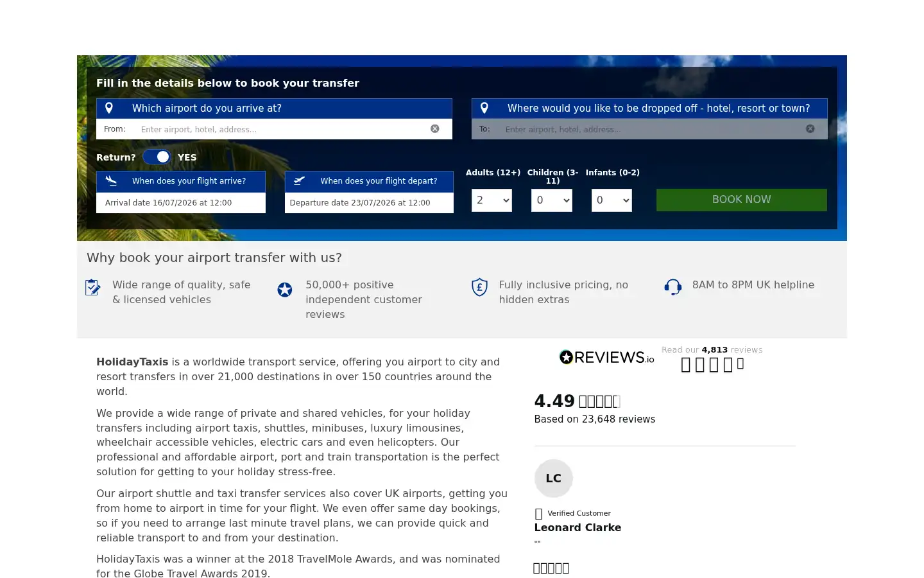Click 'Based on 23,648 reviews' text
Image resolution: width=924 pixels, height=578 pixels.
point(595,419)
